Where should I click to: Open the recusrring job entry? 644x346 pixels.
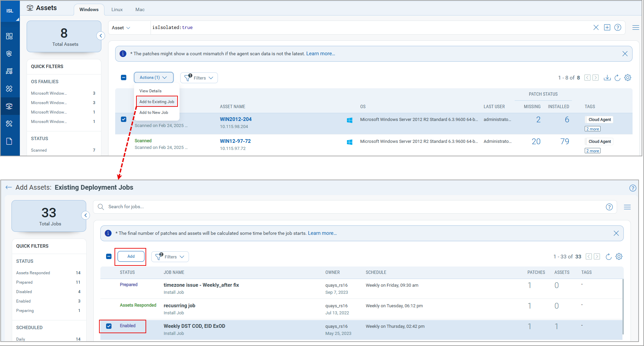[x=180, y=306]
